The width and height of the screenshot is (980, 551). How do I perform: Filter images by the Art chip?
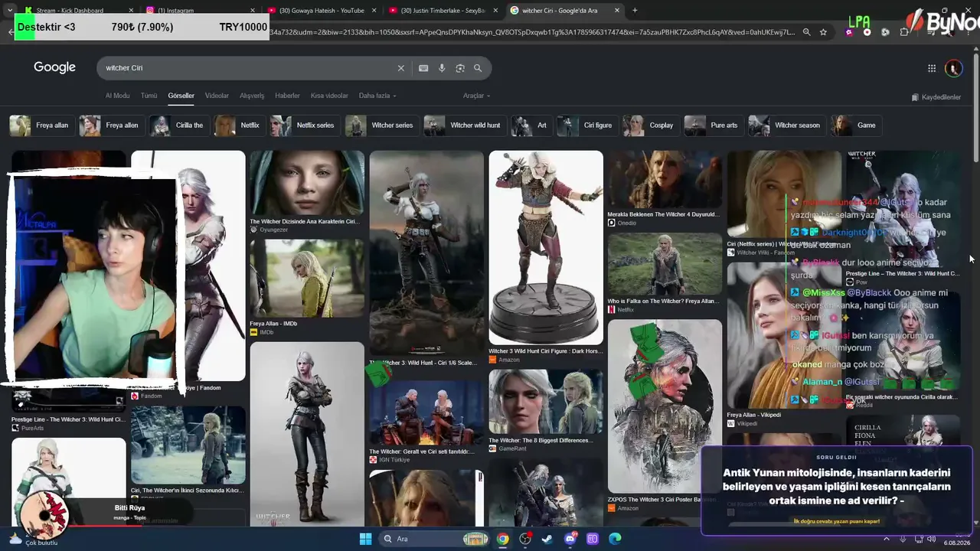point(531,126)
